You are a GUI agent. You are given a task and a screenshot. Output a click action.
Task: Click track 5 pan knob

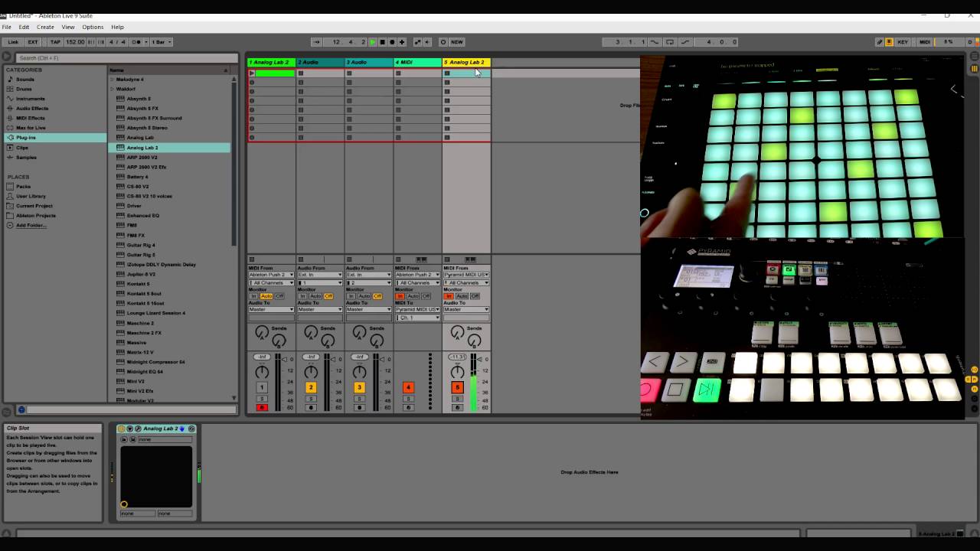457,372
